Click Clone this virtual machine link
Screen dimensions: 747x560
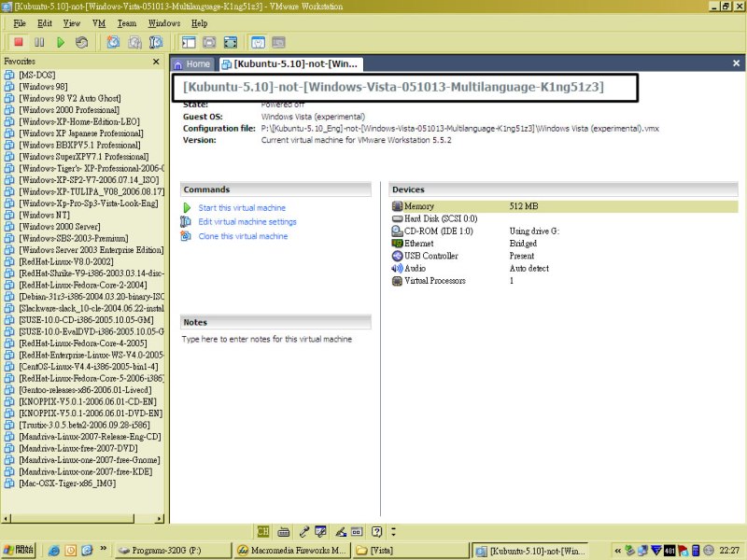(x=243, y=236)
